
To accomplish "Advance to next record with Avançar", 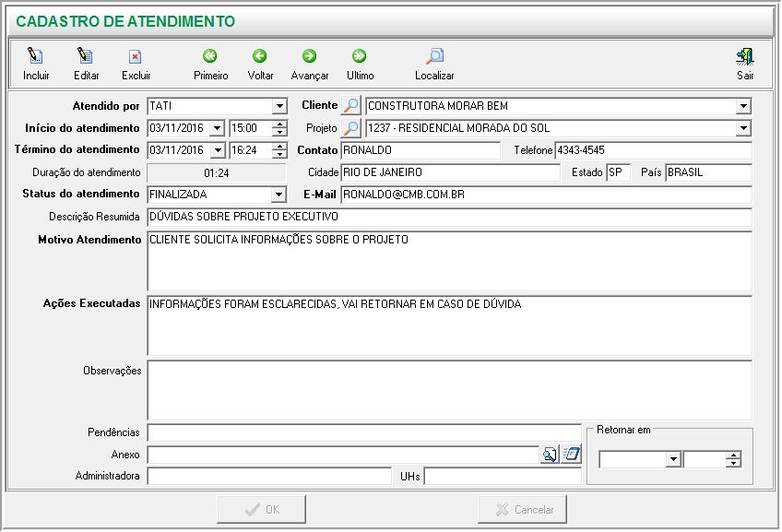I will pyautogui.click(x=309, y=57).
